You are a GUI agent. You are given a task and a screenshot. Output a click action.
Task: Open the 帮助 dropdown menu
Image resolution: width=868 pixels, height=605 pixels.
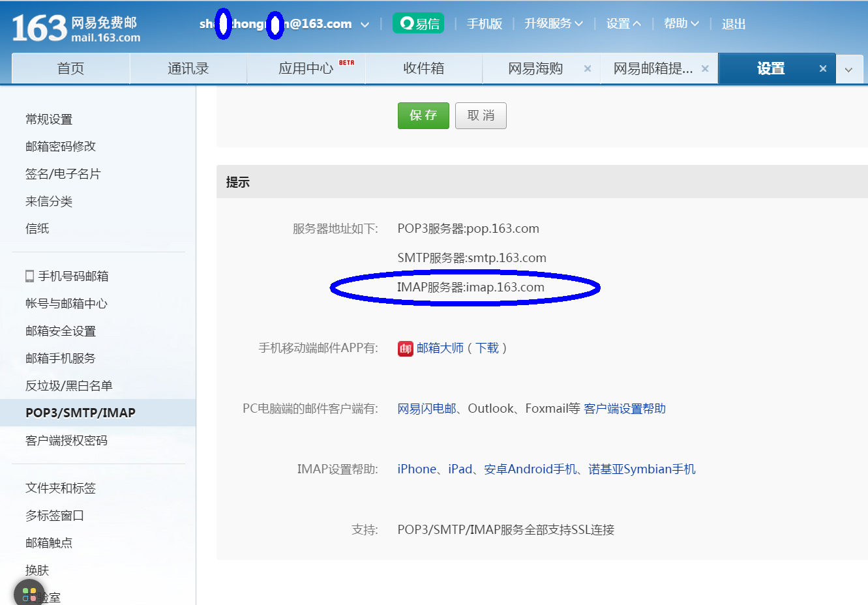coord(681,23)
